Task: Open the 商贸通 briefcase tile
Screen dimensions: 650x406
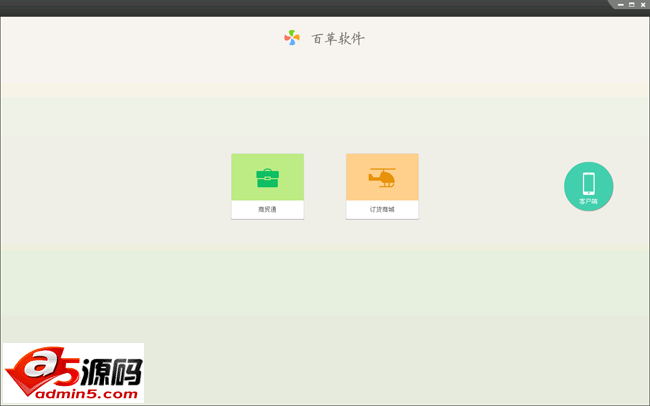Action: [x=267, y=186]
